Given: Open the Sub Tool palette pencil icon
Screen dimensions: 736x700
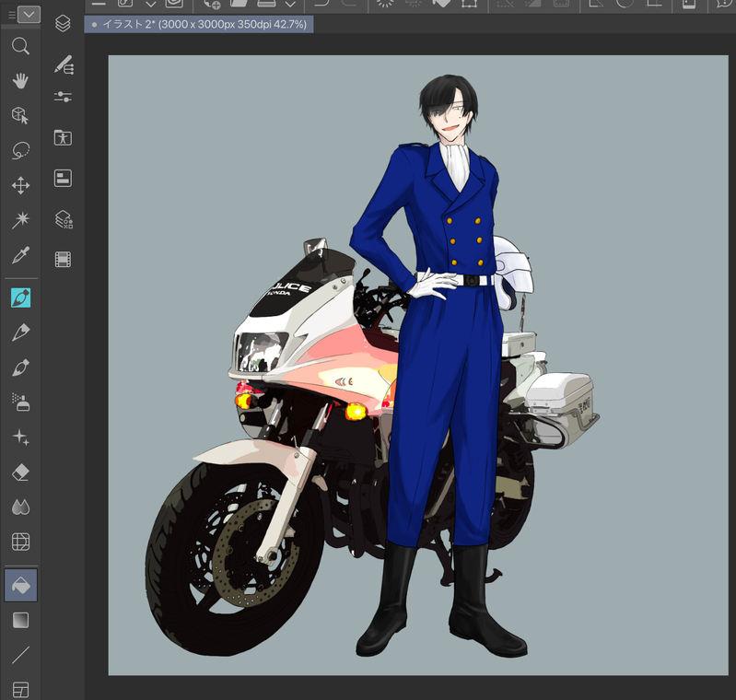Looking at the screenshot, I should pos(63,64).
